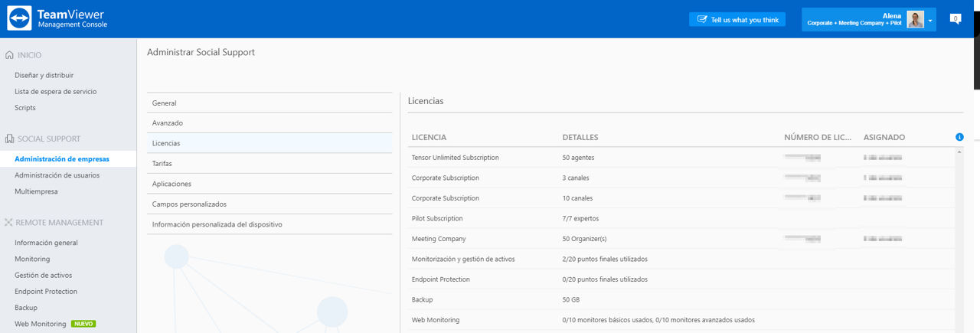Click the home icon next to INICIO

point(9,55)
